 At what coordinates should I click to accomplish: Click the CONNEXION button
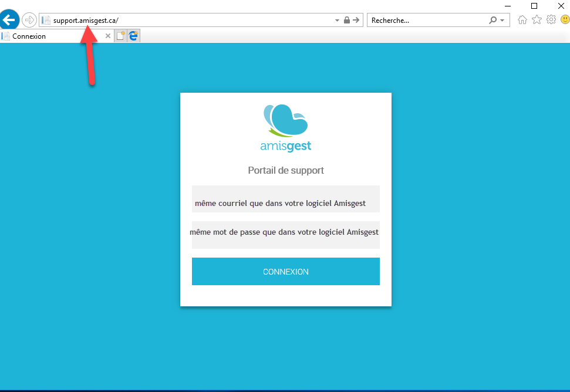point(286,271)
